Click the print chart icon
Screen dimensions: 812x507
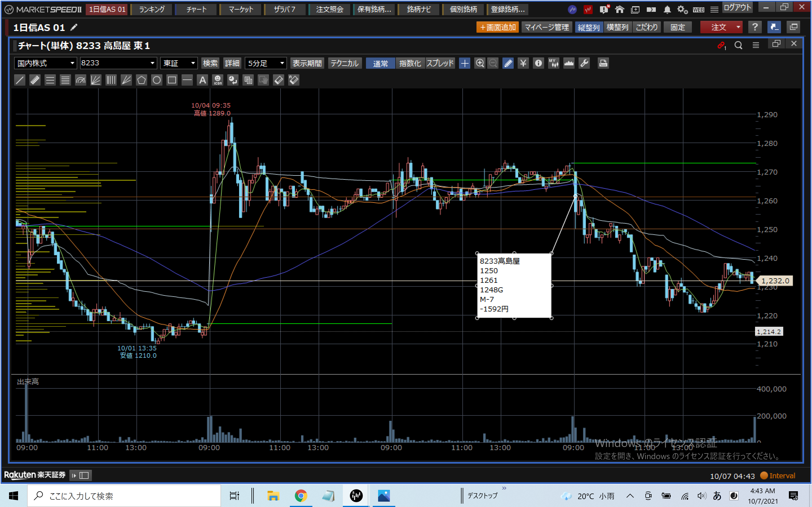(603, 63)
